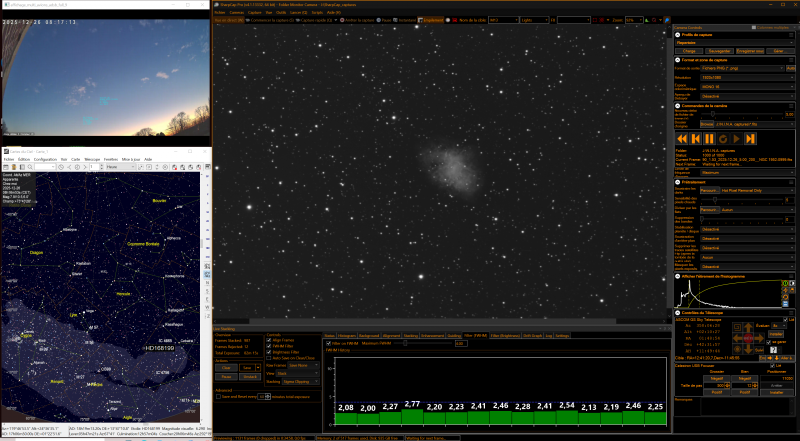Click the Sauvegarder profile button
Screen dimensions: 800x441
tap(720, 51)
